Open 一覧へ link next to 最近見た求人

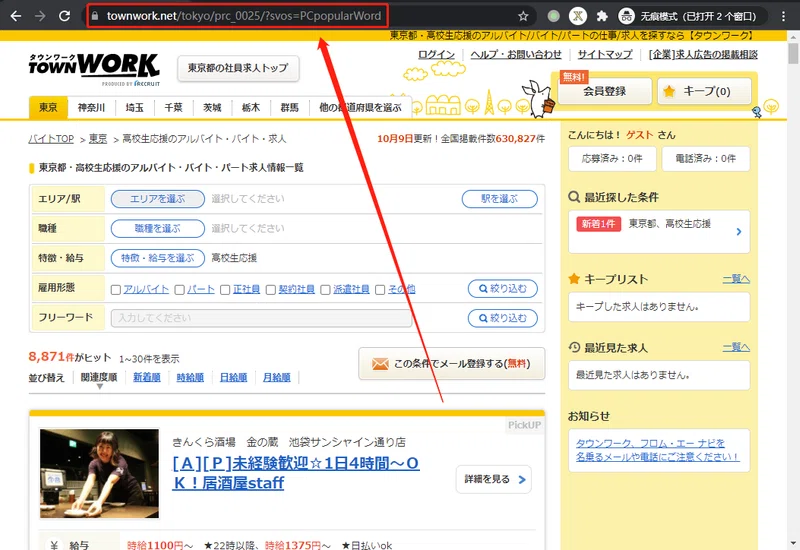[736, 348]
